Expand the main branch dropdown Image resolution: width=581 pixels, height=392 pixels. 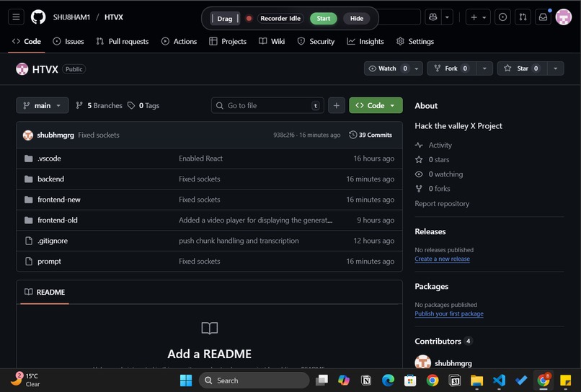(43, 105)
